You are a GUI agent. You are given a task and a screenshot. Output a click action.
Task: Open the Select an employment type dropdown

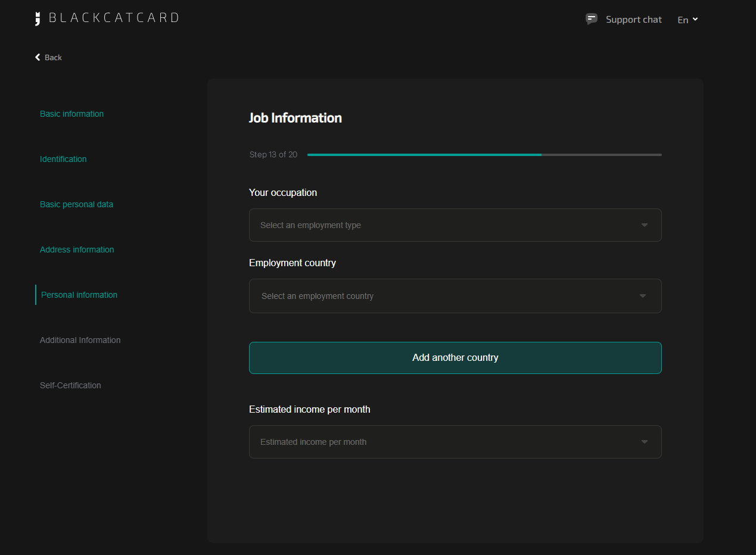(x=455, y=225)
